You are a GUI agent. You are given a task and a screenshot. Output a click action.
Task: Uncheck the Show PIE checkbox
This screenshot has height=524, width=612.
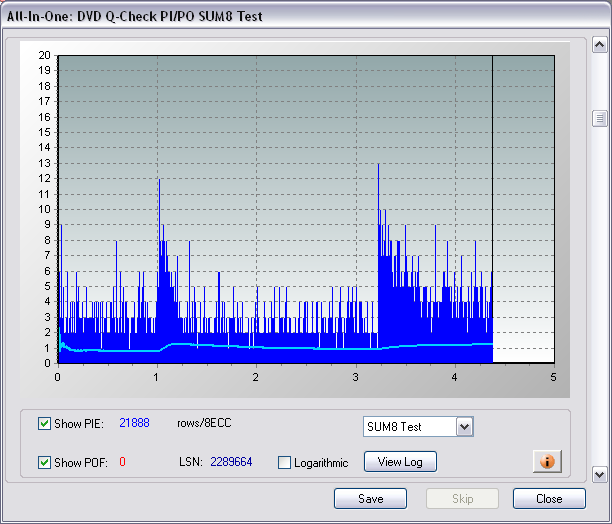[44, 423]
